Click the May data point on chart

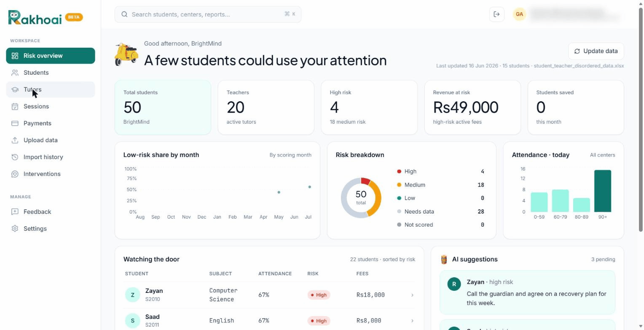(279, 192)
